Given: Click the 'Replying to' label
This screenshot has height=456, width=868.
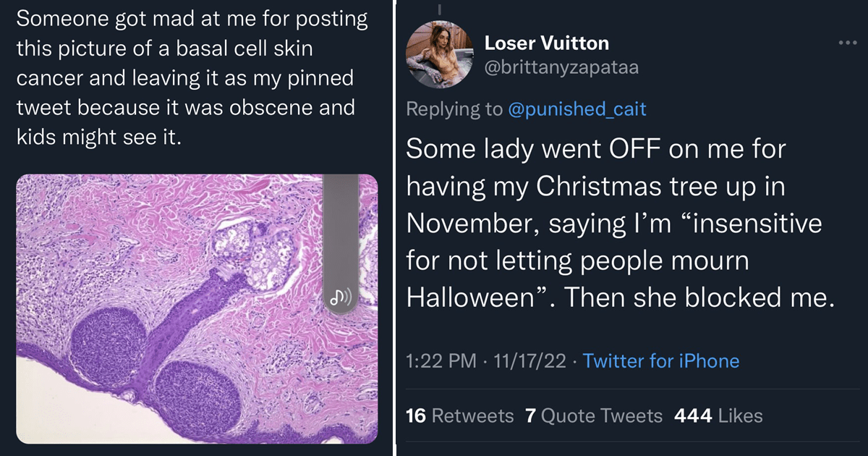Looking at the screenshot, I should (x=454, y=109).
